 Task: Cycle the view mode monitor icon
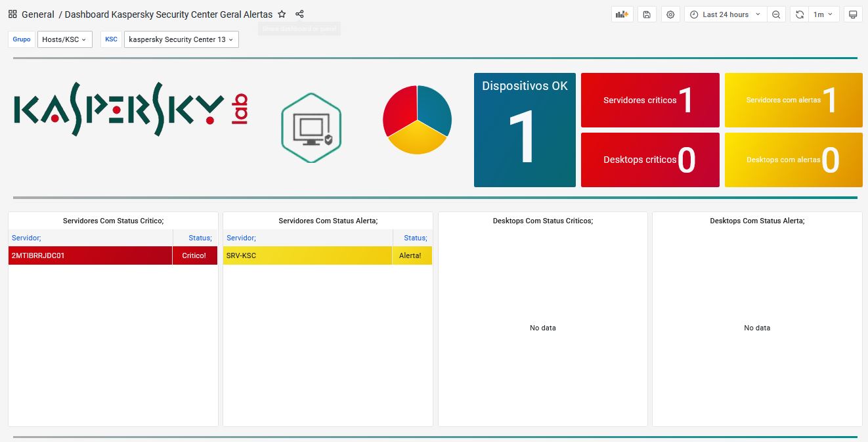[853, 14]
